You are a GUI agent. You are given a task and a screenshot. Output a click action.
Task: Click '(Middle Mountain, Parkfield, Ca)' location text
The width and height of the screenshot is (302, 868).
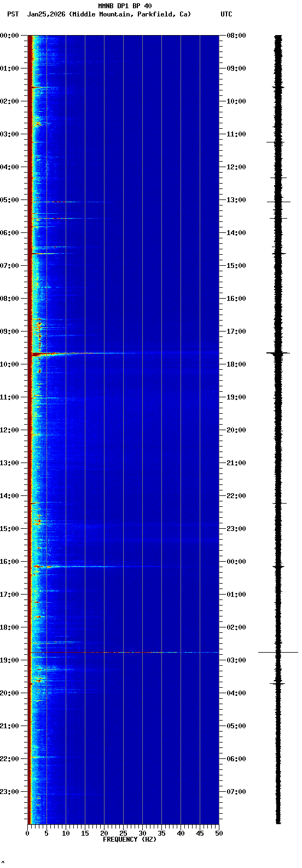pyautogui.click(x=130, y=14)
